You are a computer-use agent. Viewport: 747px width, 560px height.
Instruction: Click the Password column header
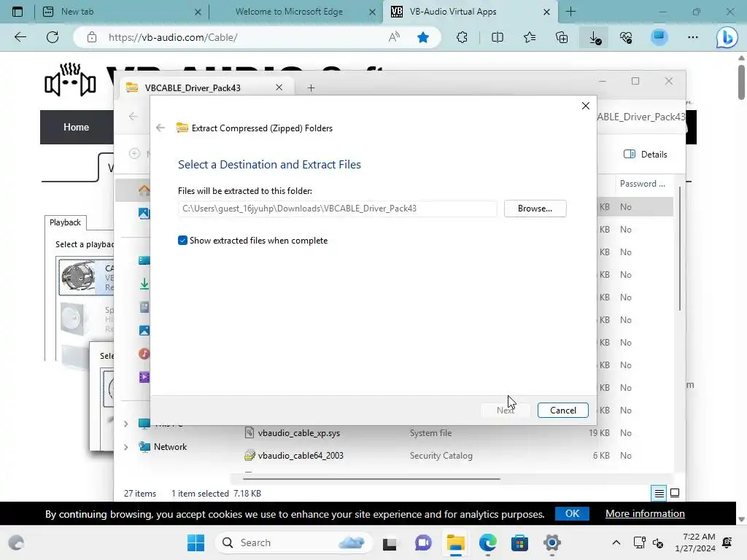[642, 184]
